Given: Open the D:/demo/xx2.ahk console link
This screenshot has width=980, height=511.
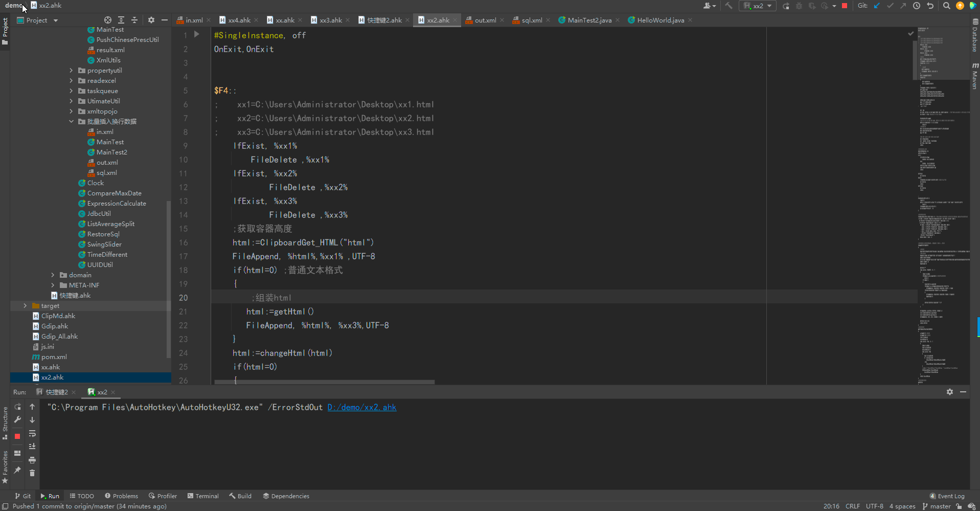Looking at the screenshot, I should [361, 407].
